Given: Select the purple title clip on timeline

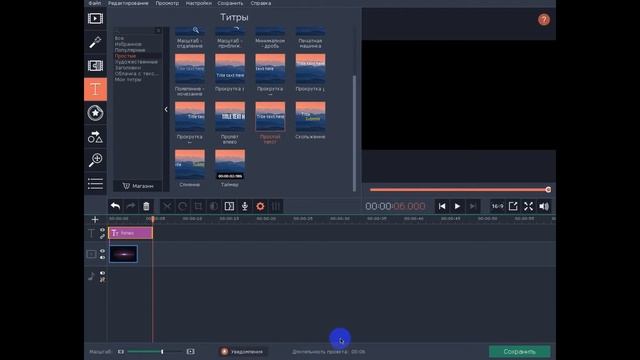Looking at the screenshot, I should 131,233.
